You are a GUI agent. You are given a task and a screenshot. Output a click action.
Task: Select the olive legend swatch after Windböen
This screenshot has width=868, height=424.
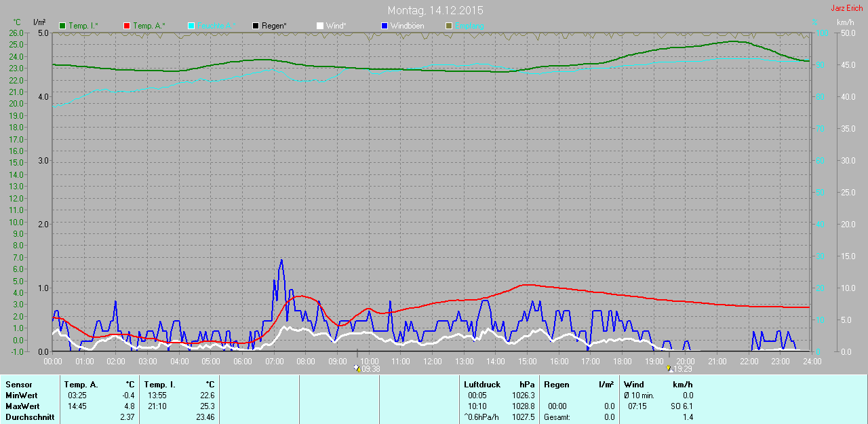pos(448,26)
